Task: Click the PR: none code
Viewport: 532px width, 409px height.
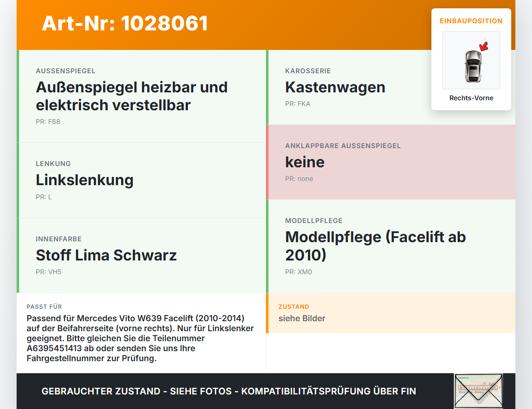Action: click(299, 178)
